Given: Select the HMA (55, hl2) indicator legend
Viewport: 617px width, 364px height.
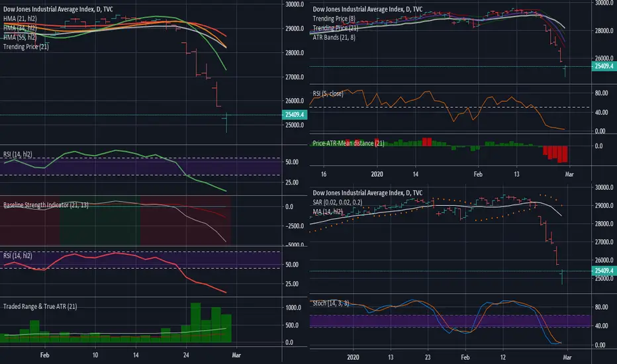Looking at the screenshot, I should click(x=20, y=37).
